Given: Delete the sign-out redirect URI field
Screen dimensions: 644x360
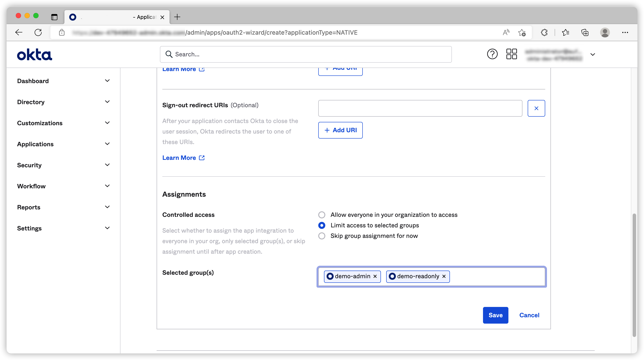Looking at the screenshot, I should click(x=536, y=108).
